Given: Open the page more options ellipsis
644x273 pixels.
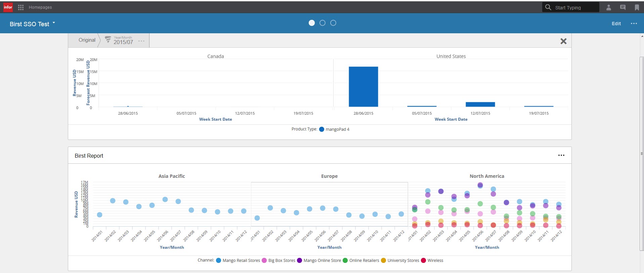Looking at the screenshot, I should (x=634, y=24).
